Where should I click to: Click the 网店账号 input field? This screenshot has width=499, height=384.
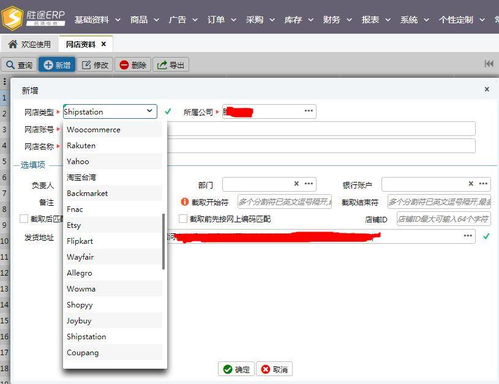[x=321, y=129]
